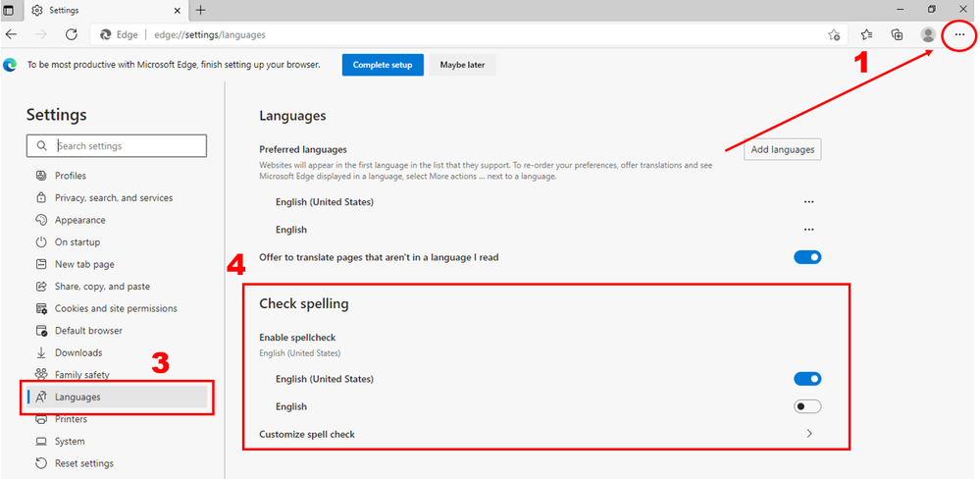Click Add languages button
Screen dimensions: 980x479
(x=783, y=149)
